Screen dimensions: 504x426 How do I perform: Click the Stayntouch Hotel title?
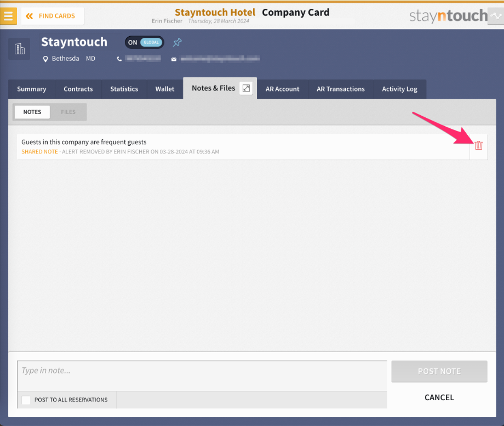click(x=215, y=12)
